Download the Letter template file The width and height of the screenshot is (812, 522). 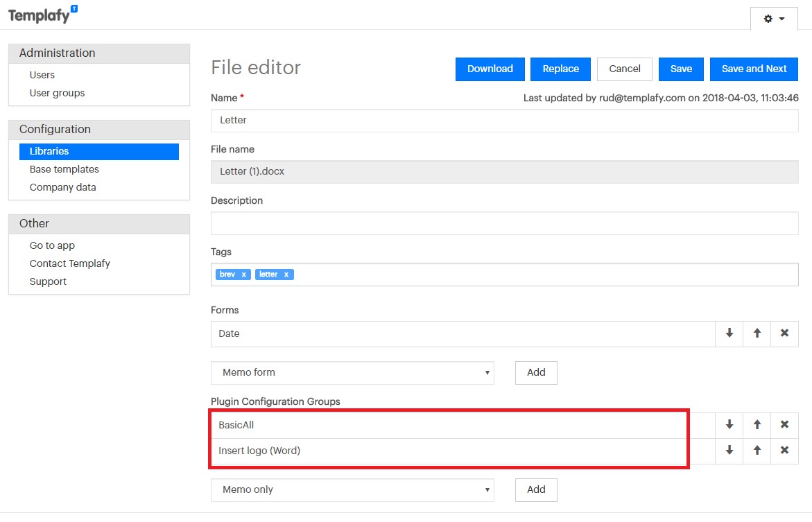click(x=490, y=69)
